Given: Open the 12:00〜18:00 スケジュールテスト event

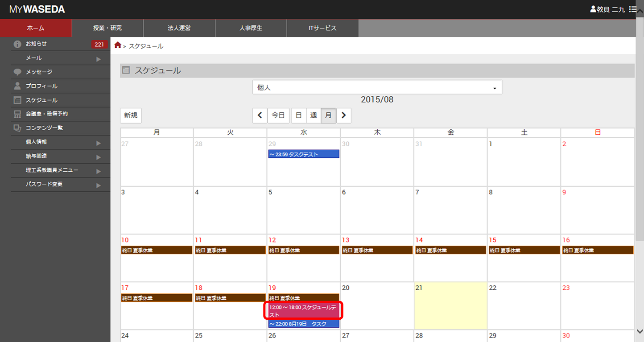Looking at the screenshot, I should coord(304,311).
